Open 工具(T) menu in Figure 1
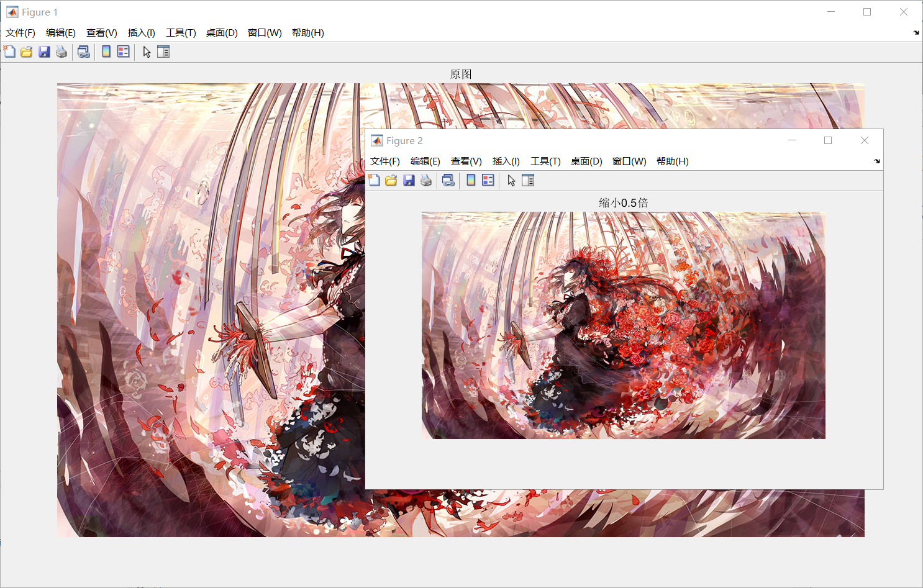 pos(181,33)
